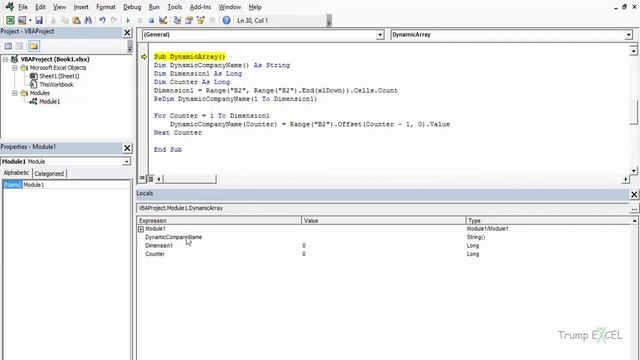This screenshot has width=640, height=360.
Task: Click the Paste toolbar icon
Action: (x=76, y=20)
